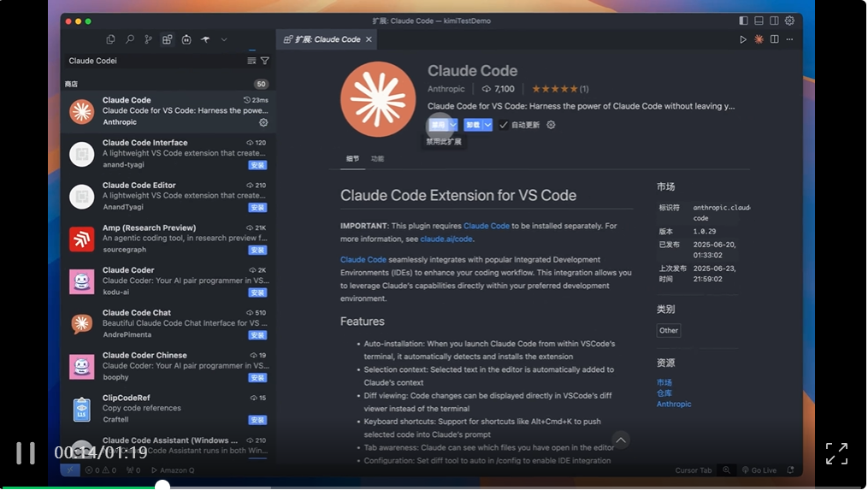Open the Source Control branch icon

(x=148, y=39)
